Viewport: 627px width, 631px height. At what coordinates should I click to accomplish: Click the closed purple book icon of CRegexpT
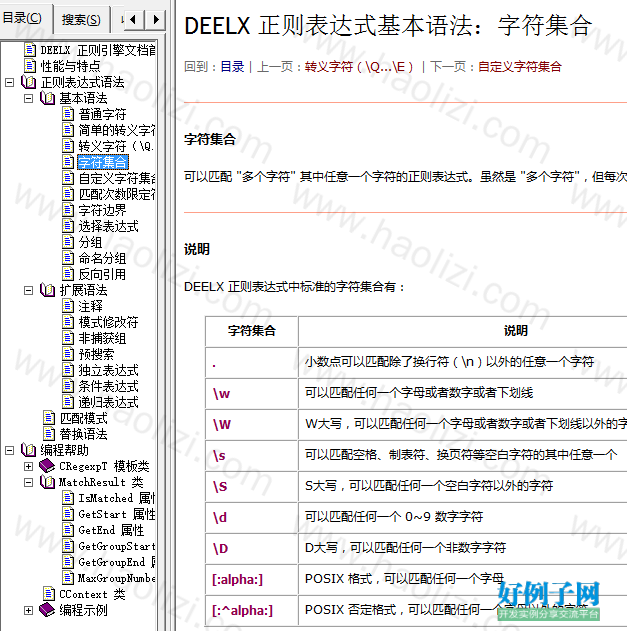tap(47, 466)
